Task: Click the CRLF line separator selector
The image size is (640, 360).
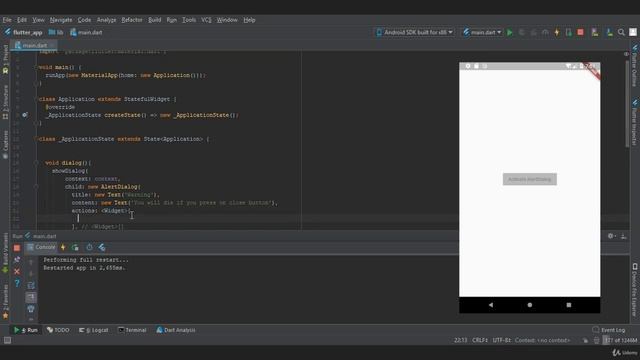Action: 480,340
